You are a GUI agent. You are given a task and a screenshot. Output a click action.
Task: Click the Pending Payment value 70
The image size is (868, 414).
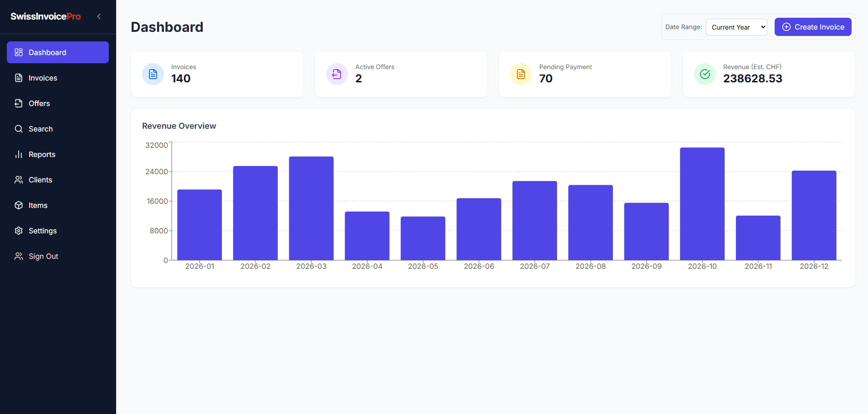(x=546, y=79)
